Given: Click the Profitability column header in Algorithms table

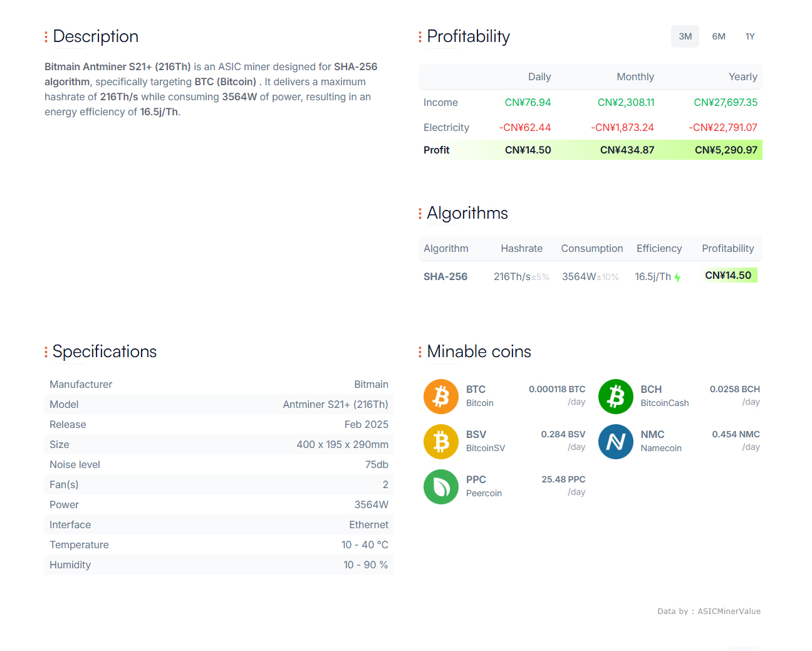Looking at the screenshot, I should pos(728,248).
